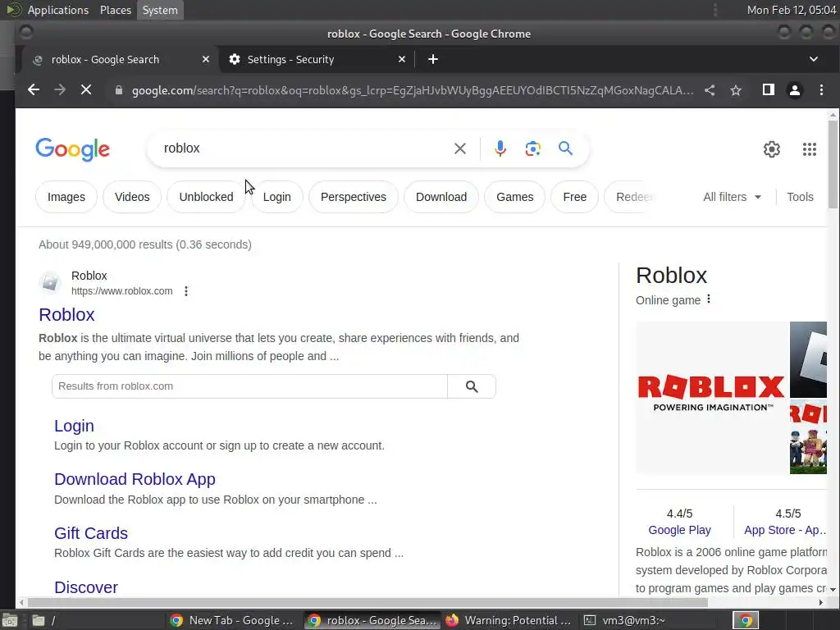Image resolution: width=840 pixels, height=630 pixels.
Task: Switch to New Tab - Google taskbar window
Action: (x=232, y=620)
